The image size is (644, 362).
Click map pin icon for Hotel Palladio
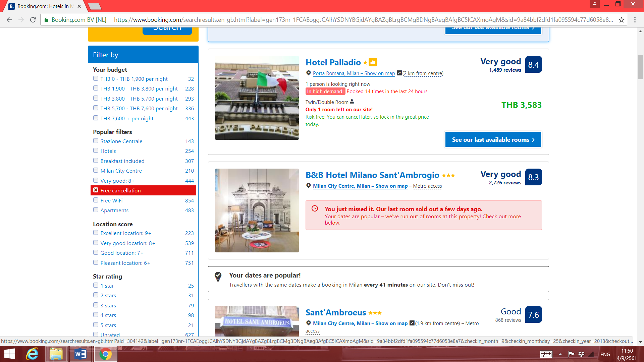(x=308, y=73)
